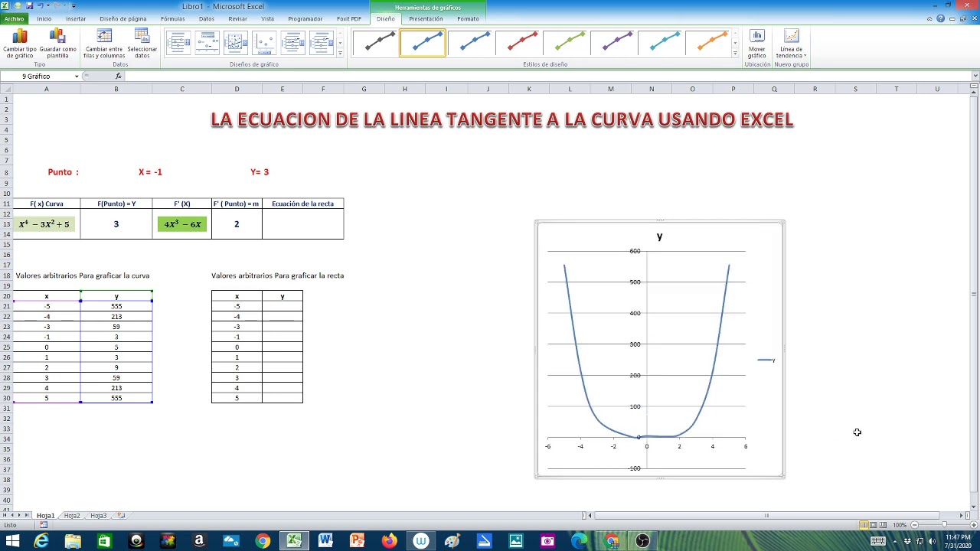Image resolution: width=980 pixels, height=551 pixels.
Task: Select the orange line chart style
Action: [707, 43]
